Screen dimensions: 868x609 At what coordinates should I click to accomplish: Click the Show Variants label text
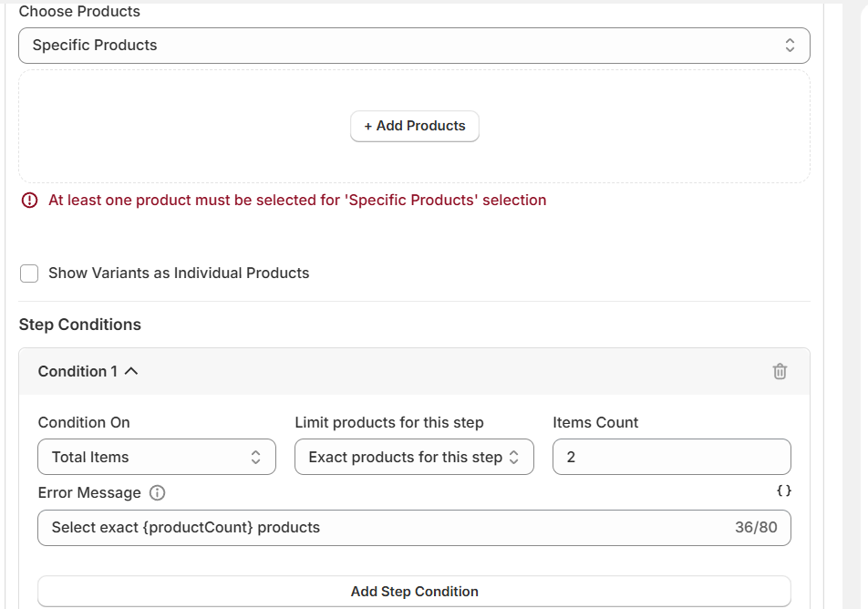pos(179,274)
